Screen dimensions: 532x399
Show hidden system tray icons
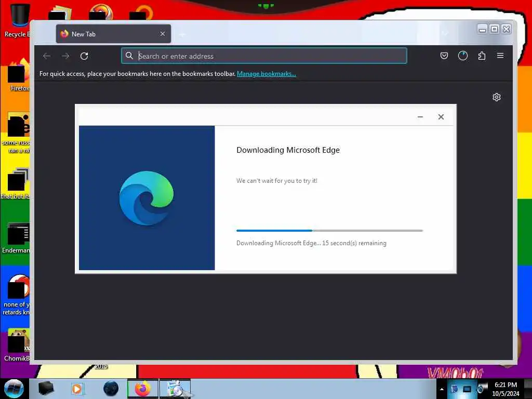point(442,389)
